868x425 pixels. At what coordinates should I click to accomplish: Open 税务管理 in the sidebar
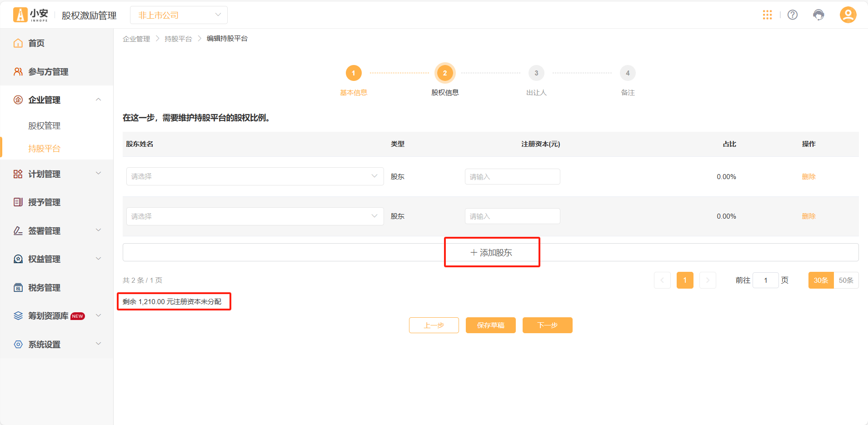tap(44, 288)
